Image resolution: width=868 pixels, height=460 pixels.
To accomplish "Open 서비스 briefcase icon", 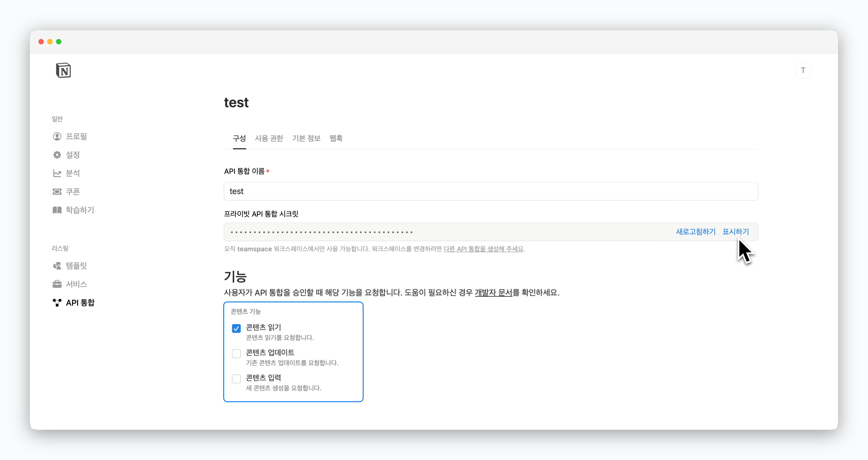I will [57, 284].
